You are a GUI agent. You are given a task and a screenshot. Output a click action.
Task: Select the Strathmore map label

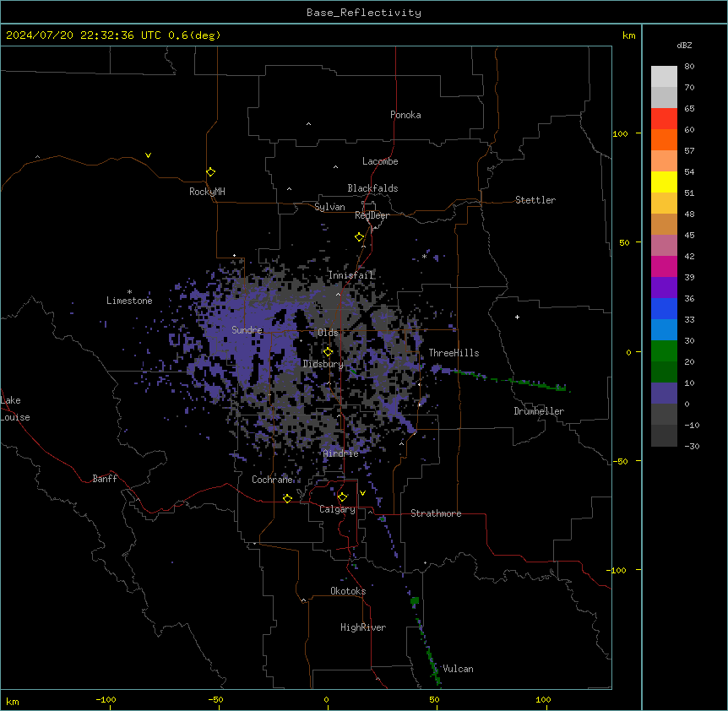436,513
